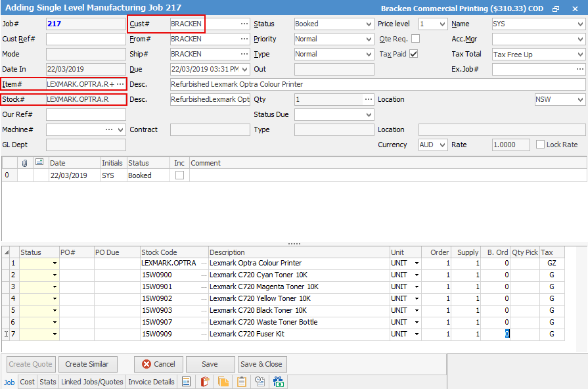
Task: Open the Currency AUD dropdown
Action: coord(443,145)
